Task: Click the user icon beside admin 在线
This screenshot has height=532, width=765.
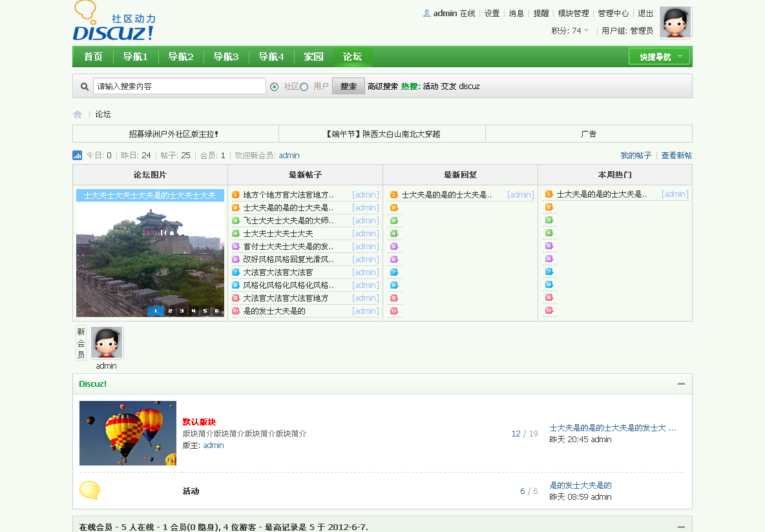Action: [427, 13]
